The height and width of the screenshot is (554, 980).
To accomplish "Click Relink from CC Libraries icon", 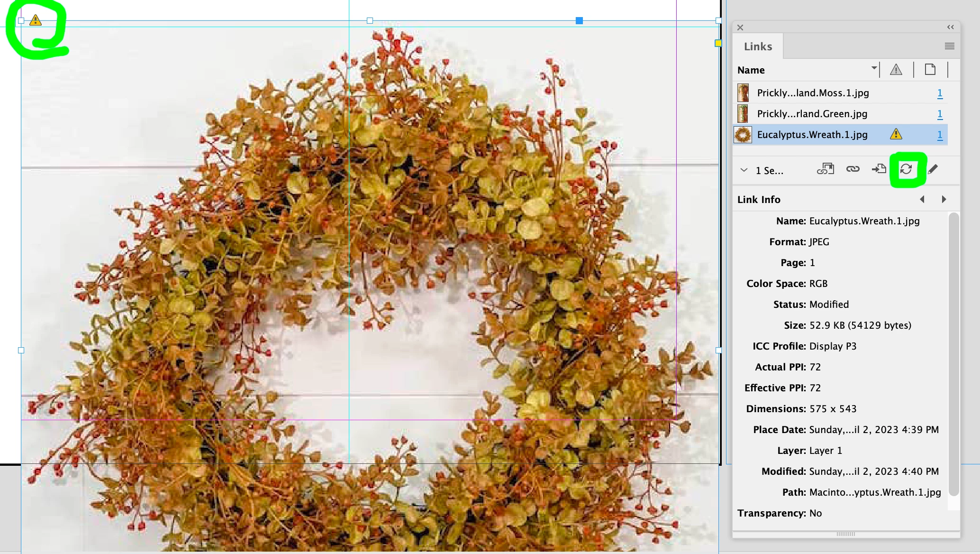I will [825, 169].
